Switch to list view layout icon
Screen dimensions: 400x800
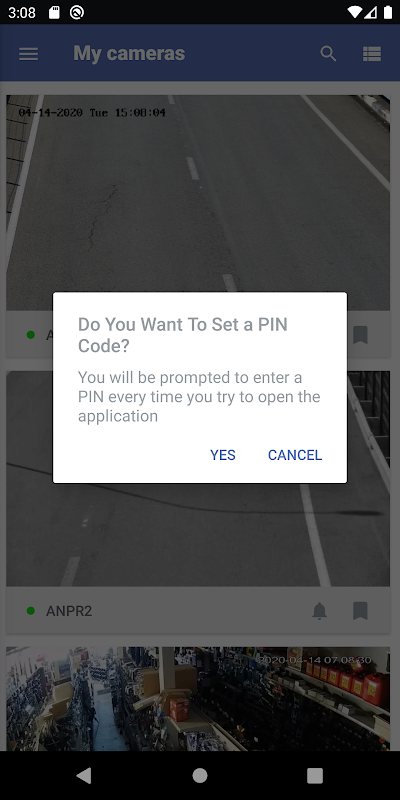pyautogui.click(x=372, y=54)
